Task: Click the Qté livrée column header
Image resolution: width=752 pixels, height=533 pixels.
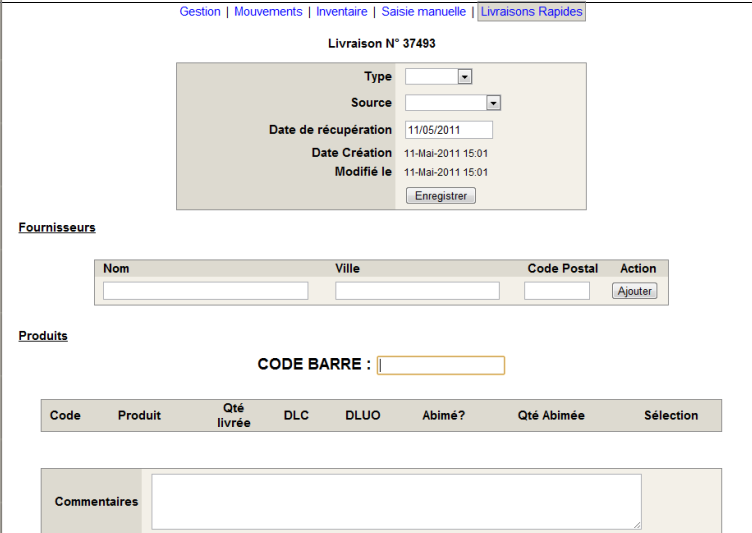Action: tap(234, 415)
